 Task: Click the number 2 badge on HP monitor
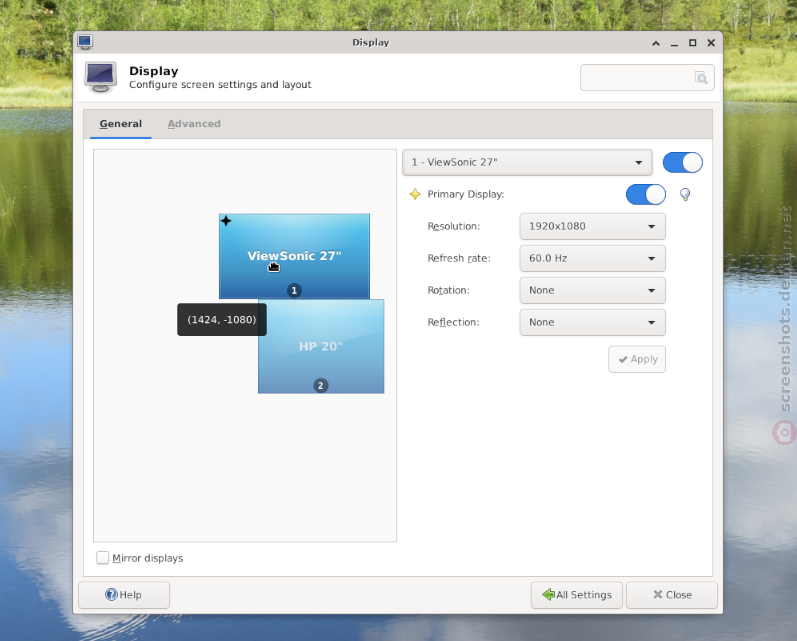coord(320,385)
